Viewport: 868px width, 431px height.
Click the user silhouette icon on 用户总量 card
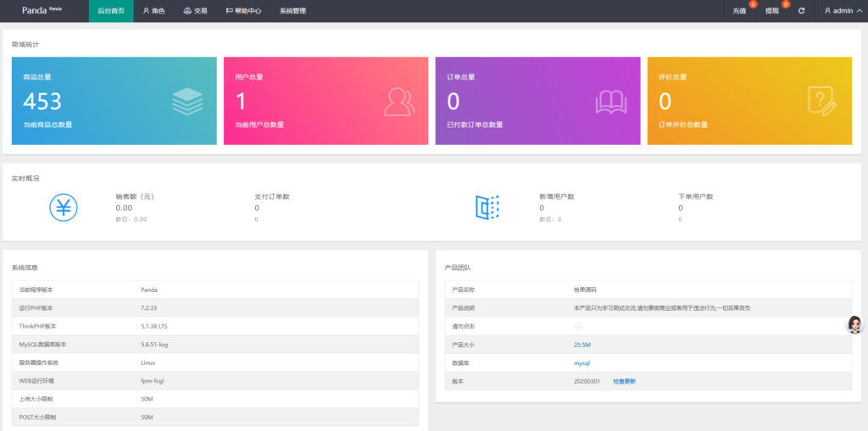(x=399, y=102)
